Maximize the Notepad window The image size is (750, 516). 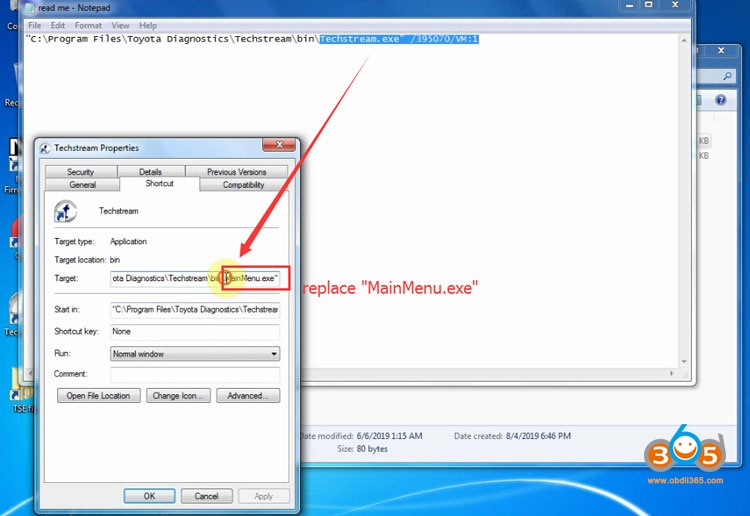pos(649,5)
